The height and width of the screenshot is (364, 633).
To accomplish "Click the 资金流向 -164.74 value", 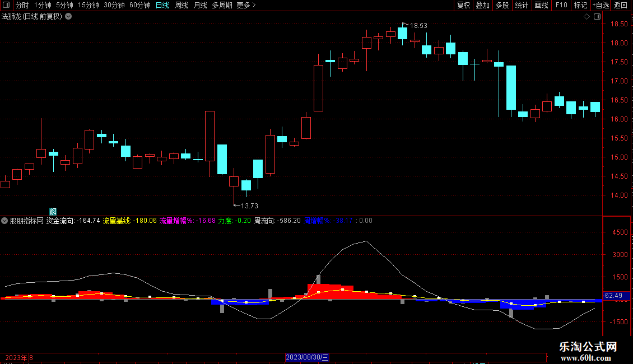I will pyautogui.click(x=73, y=221).
